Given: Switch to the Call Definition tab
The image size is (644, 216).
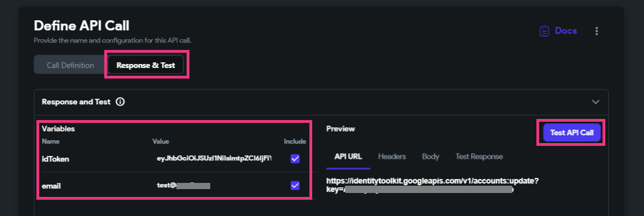Looking at the screenshot, I should pyautogui.click(x=70, y=65).
